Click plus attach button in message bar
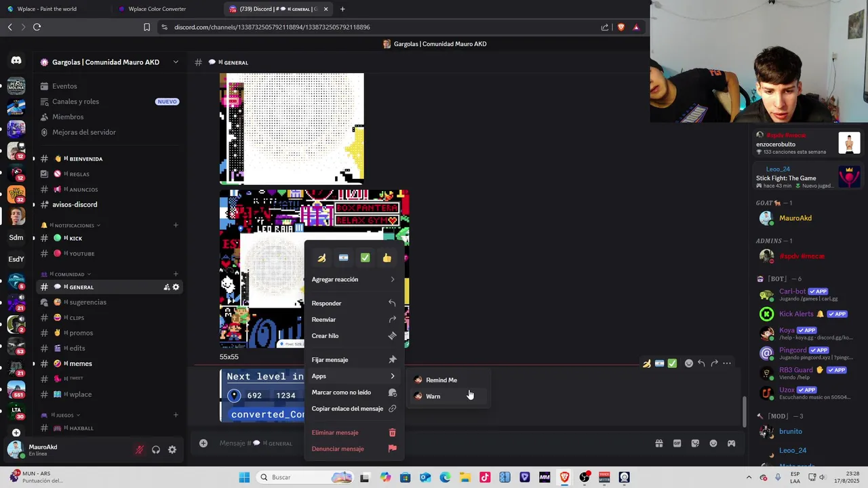This screenshot has width=868, height=488. tap(203, 443)
